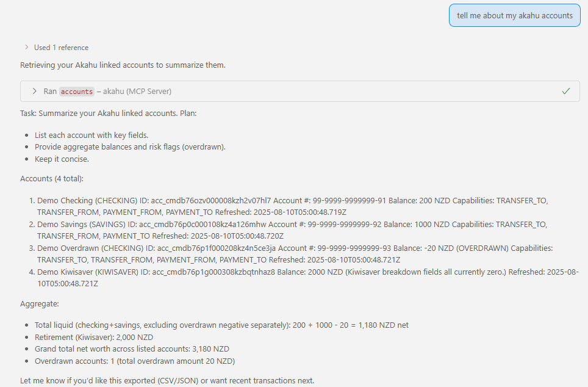Click the "Used 1 reference" label
This screenshot has width=588, height=387.
pos(61,48)
